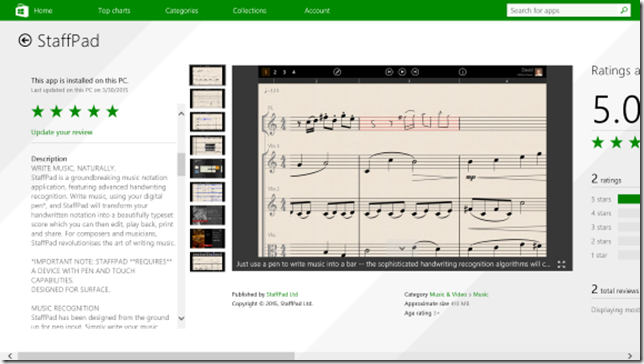Screen dimensions: 644x364
Task: Click the third star of your rating
Action: (x=75, y=111)
